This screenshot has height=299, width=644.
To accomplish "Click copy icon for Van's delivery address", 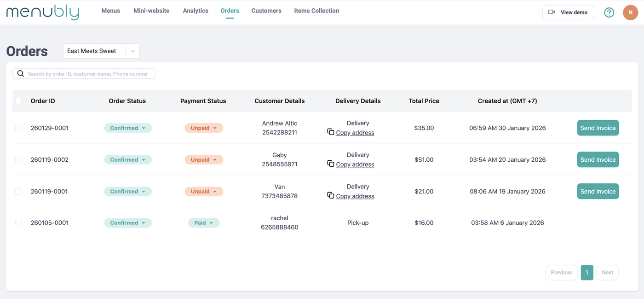I will click(x=330, y=196).
